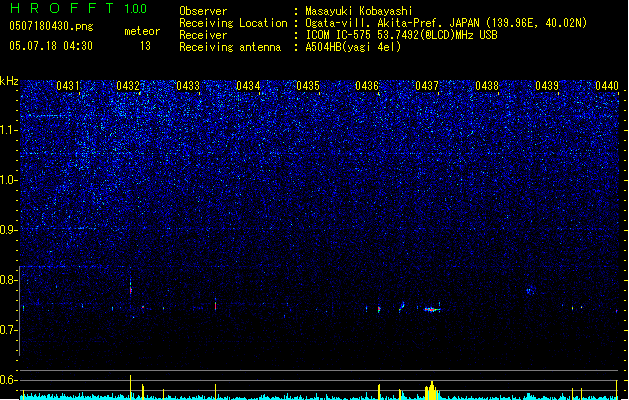Click the 0.6 kHz axis label
The height and width of the screenshot is (400, 629).
click(9, 380)
